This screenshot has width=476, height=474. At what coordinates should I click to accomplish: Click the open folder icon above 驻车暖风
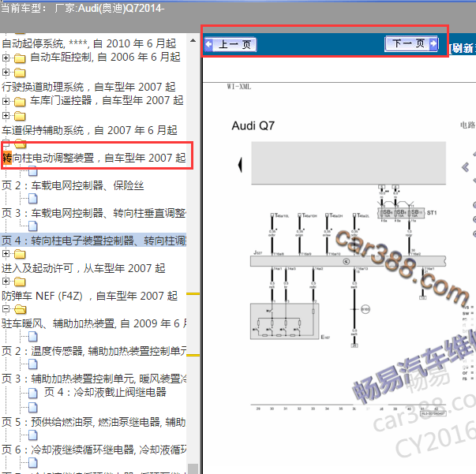[x=20, y=309]
